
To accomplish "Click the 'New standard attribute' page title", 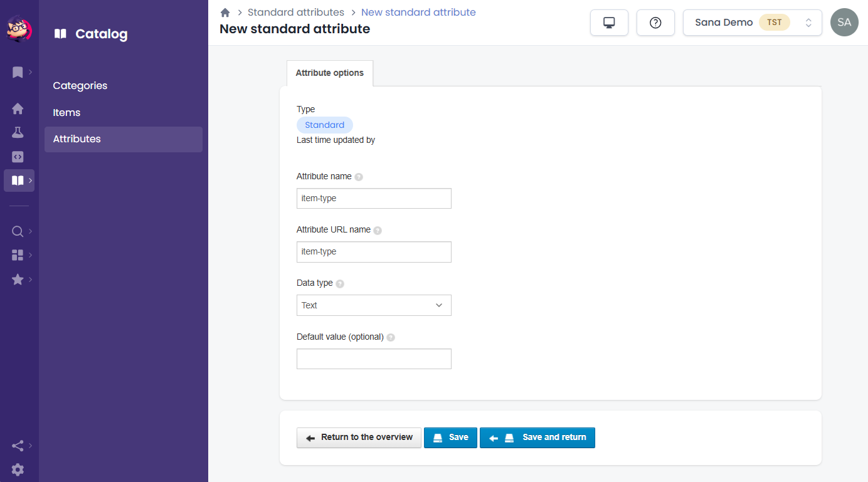I will pyautogui.click(x=295, y=29).
